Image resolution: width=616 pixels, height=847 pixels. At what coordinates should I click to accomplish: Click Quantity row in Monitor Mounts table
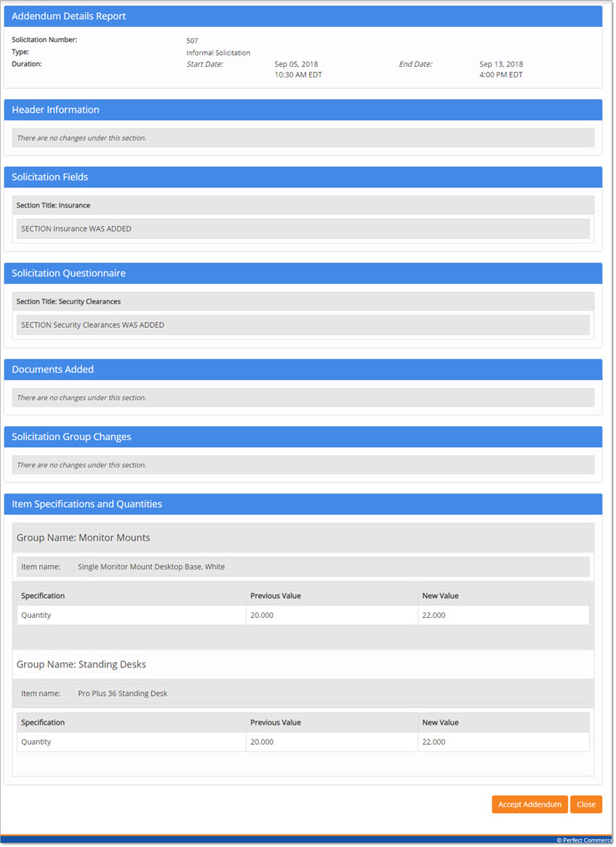(303, 616)
